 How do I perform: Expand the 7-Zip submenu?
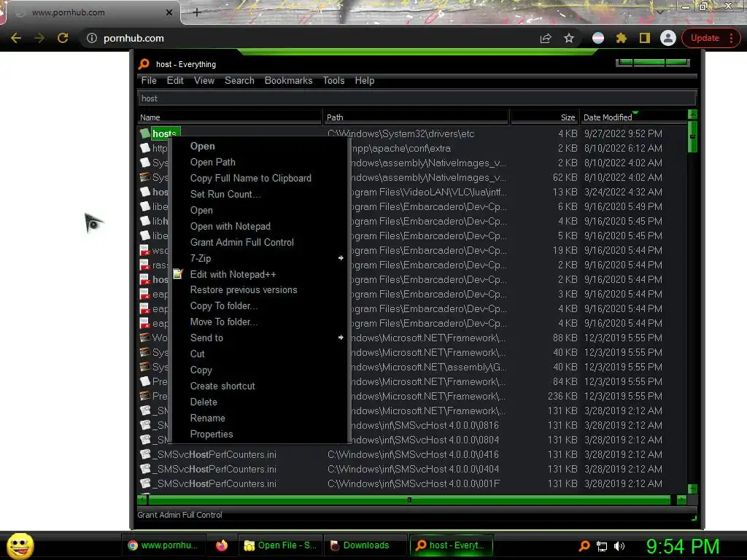point(260,258)
